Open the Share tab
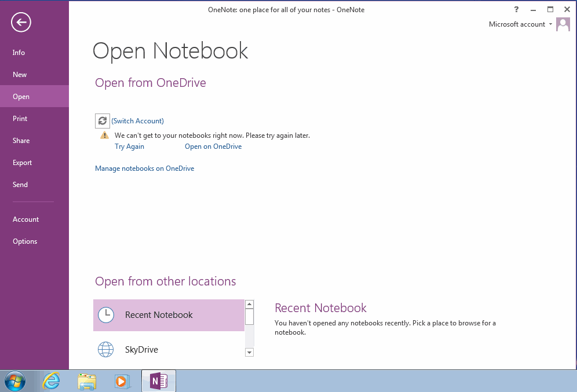Viewport: 577px width, 392px height. 34,141
